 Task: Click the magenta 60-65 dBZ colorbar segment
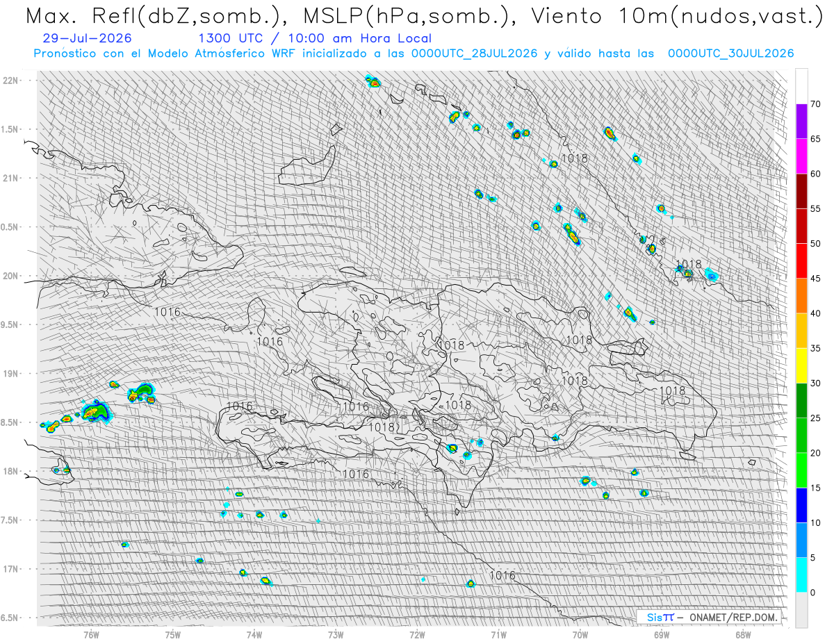tap(801, 156)
